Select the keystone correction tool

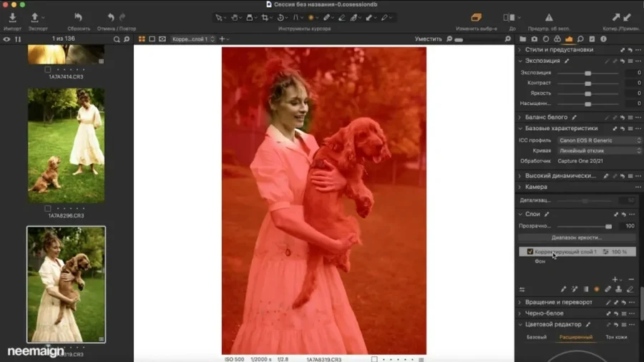[296, 18]
